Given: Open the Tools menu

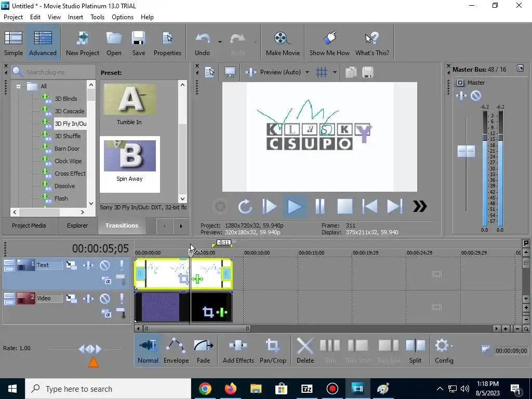Looking at the screenshot, I should [x=97, y=17].
